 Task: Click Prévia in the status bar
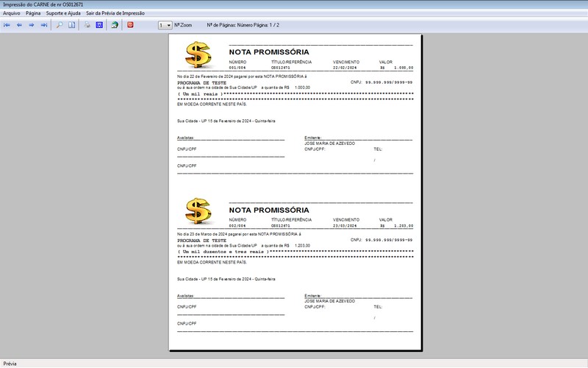(10, 364)
